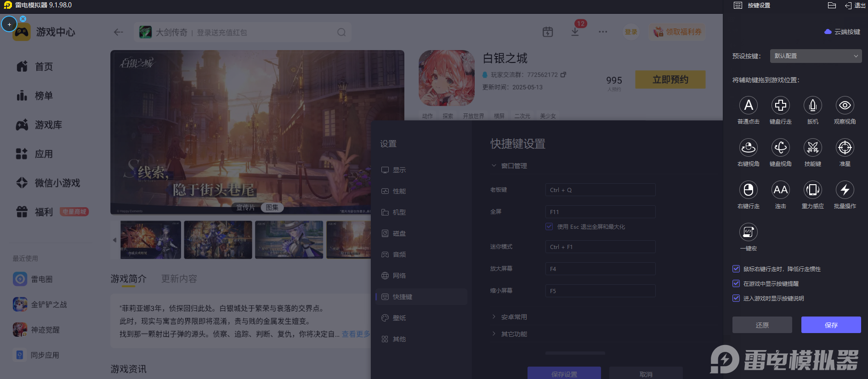Click the 立即预约 button

pos(670,79)
